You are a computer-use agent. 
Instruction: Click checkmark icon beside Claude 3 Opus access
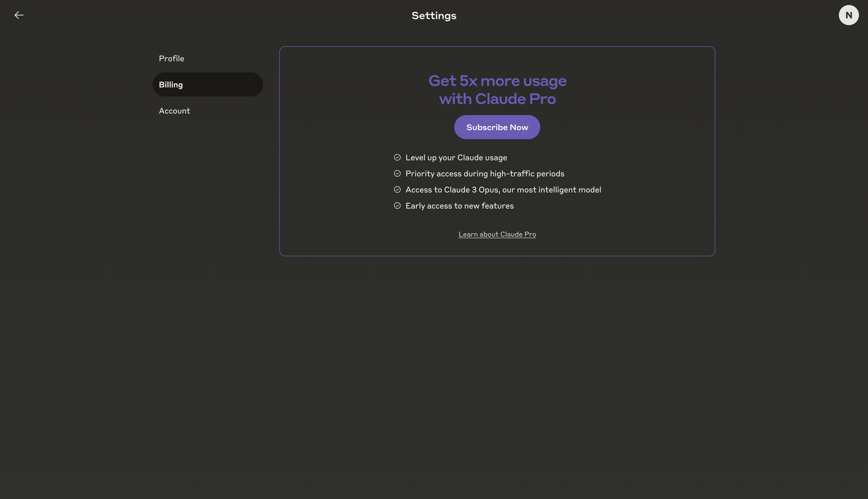[x=397, y=189]
